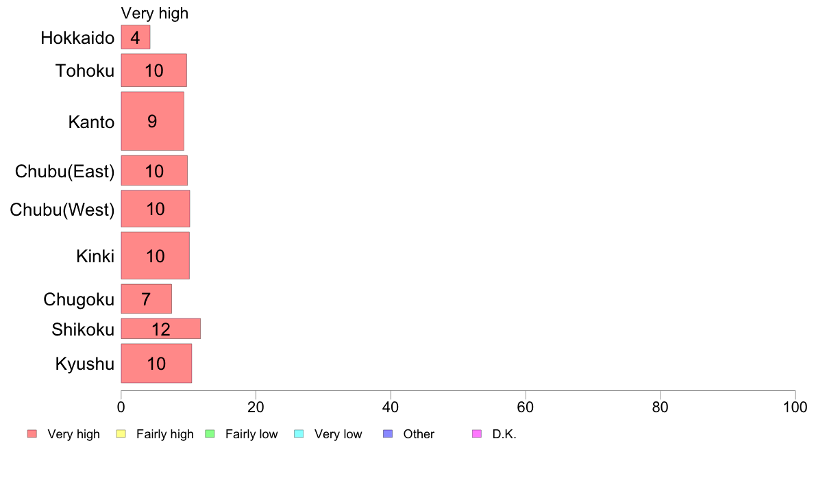Image resolution: width=814 pixels, height=504 pixels.
Task: Select the Kyushu bar showing 10
Action: coord(156,364)
